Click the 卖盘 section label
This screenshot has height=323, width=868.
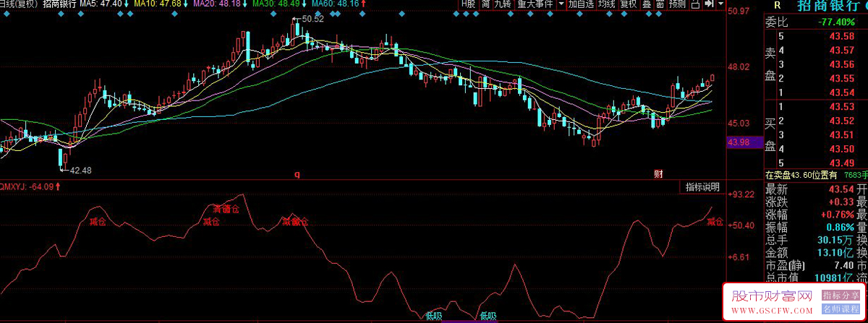coord(770,64)
